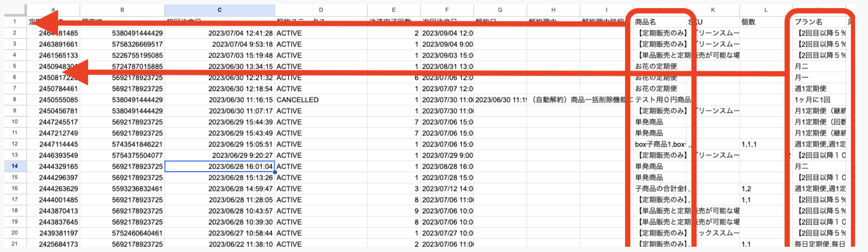
Task: Select row 14 header
Action: [15, 166]
